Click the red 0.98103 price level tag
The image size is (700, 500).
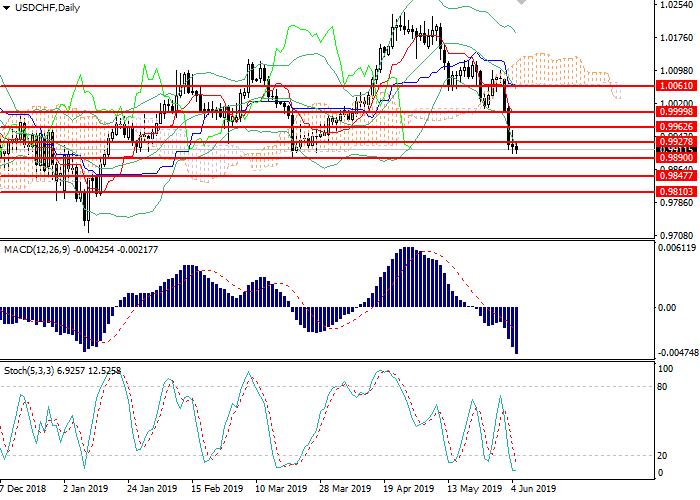(x=676, y=190)
